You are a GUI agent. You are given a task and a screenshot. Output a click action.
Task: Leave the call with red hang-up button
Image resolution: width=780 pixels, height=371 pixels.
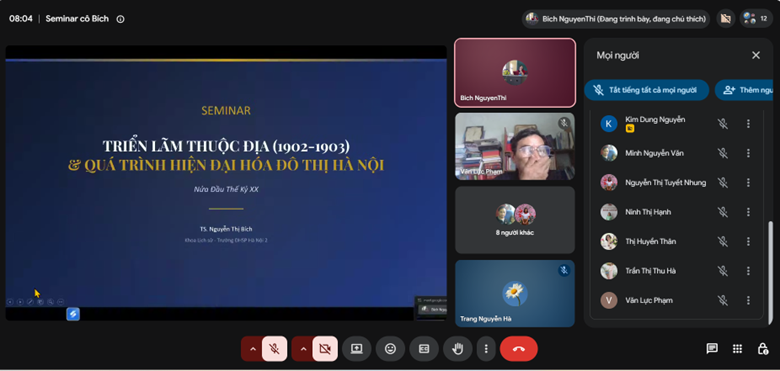[519, 349]
